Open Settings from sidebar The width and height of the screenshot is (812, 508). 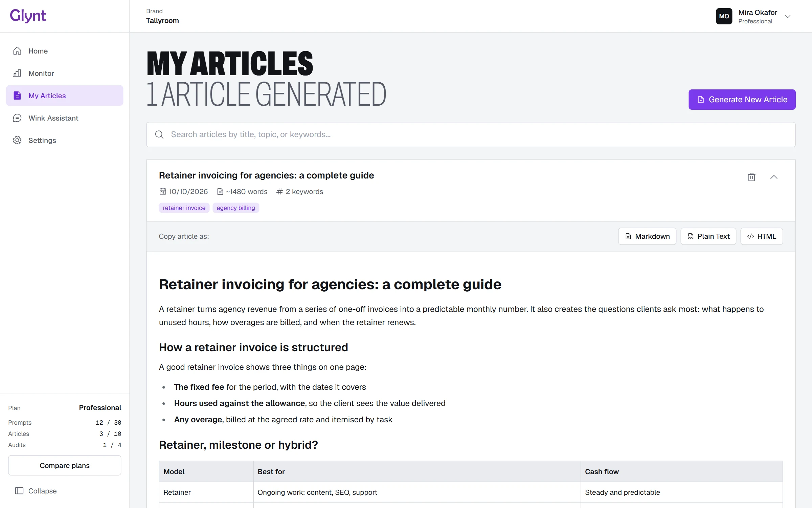[x=65, y=140]
